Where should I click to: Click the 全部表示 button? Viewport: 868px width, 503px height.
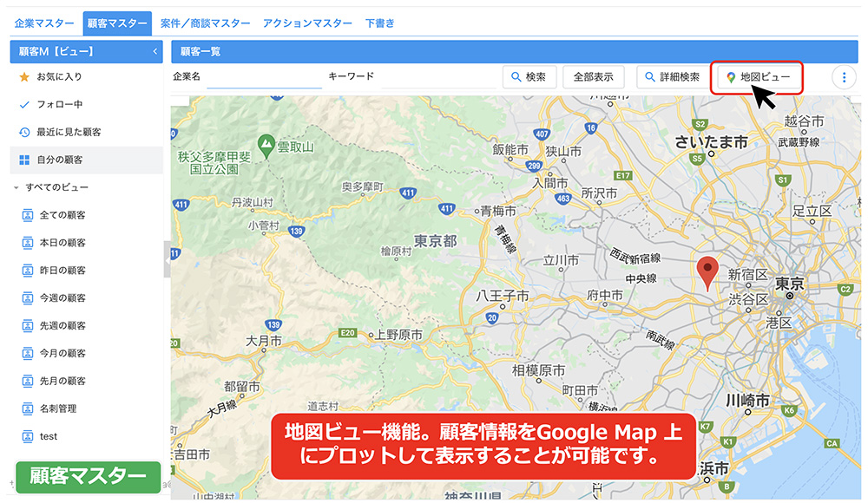[x=594, y=77]
